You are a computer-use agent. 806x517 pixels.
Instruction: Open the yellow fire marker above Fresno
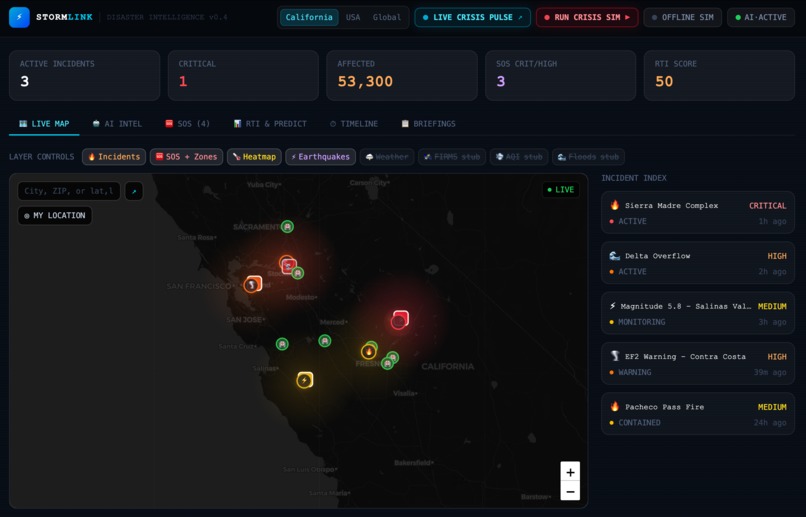click(368, 352)
